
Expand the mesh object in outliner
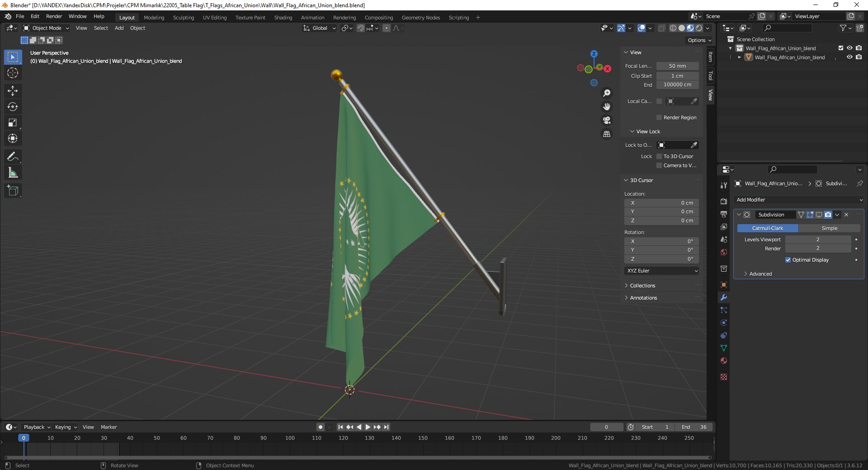click(740, 57)
